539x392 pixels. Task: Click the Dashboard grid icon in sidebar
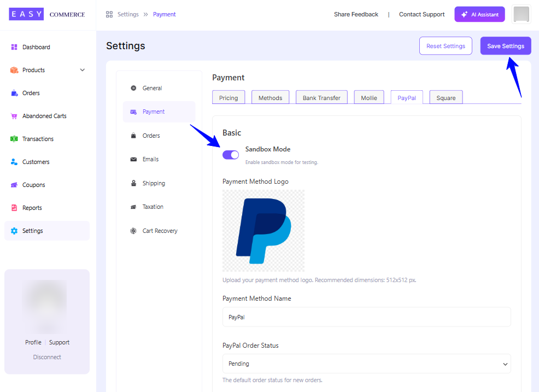pos(14,47)
